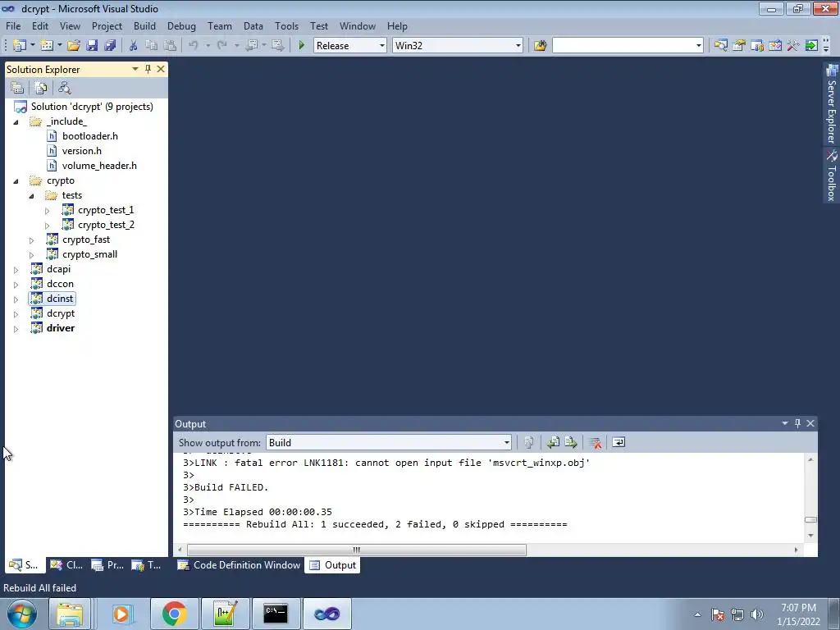Click Solution Explorer View Class Diagram icon
840x630 pixels.
pos(64,87)
